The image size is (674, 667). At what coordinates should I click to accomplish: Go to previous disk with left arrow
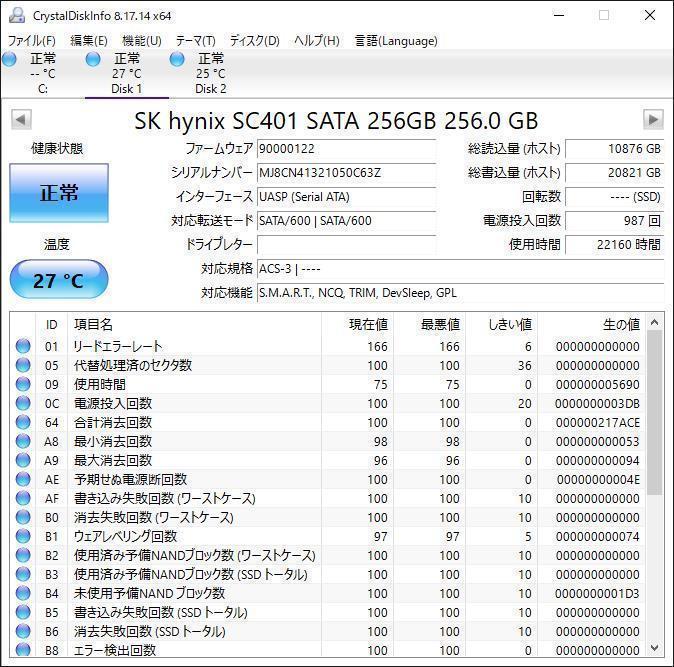point(21,120)
